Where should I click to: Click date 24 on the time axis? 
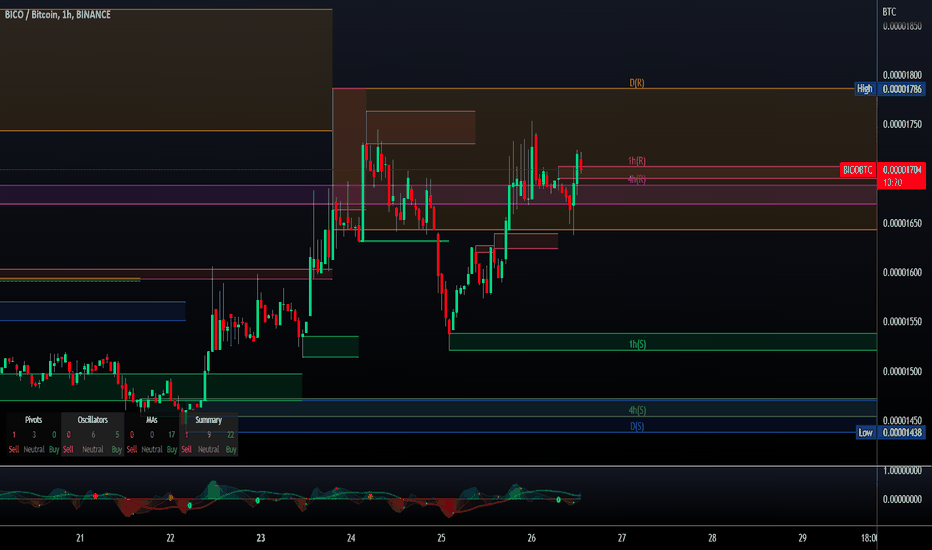click(x=351, y=538)
